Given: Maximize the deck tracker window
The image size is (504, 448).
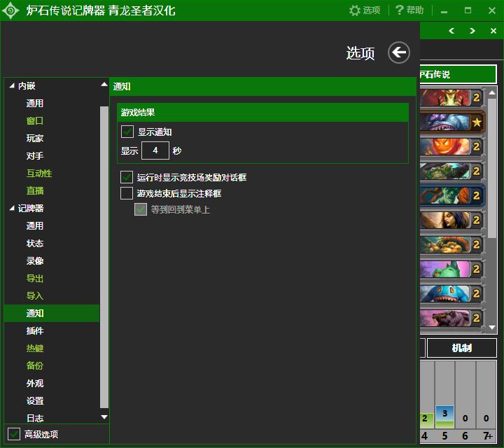Looking at the screenshot, I should tap(468, 10).
